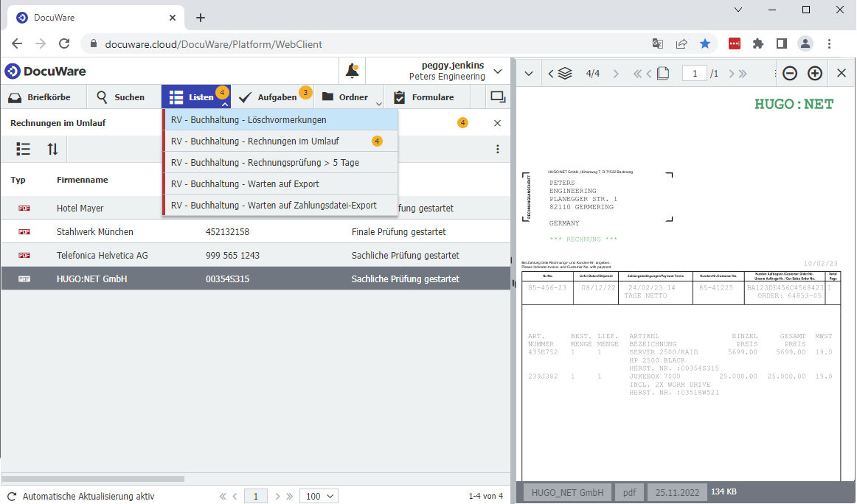
Task: Open the three-dot list menu
Action: (498, 149)
